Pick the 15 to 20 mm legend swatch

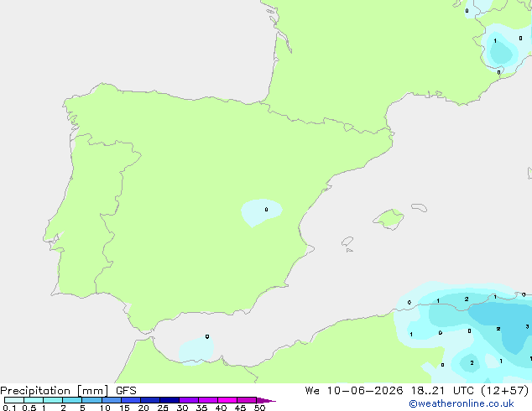click(x=131, y=400)
